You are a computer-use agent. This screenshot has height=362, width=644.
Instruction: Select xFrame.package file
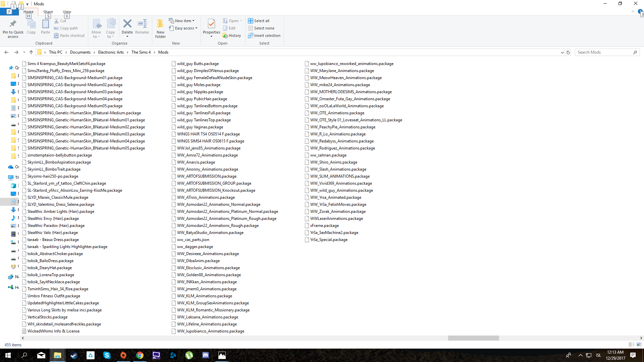point(322,226)
